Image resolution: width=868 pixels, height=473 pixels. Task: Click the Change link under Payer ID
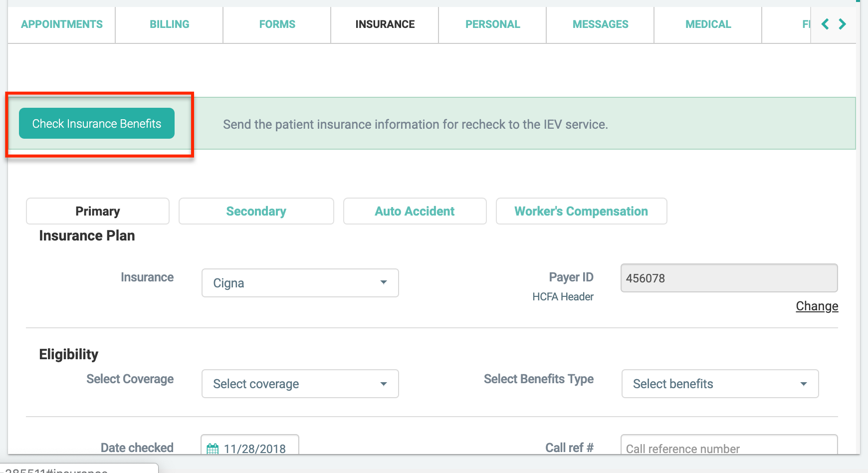(x=817, y=306)
